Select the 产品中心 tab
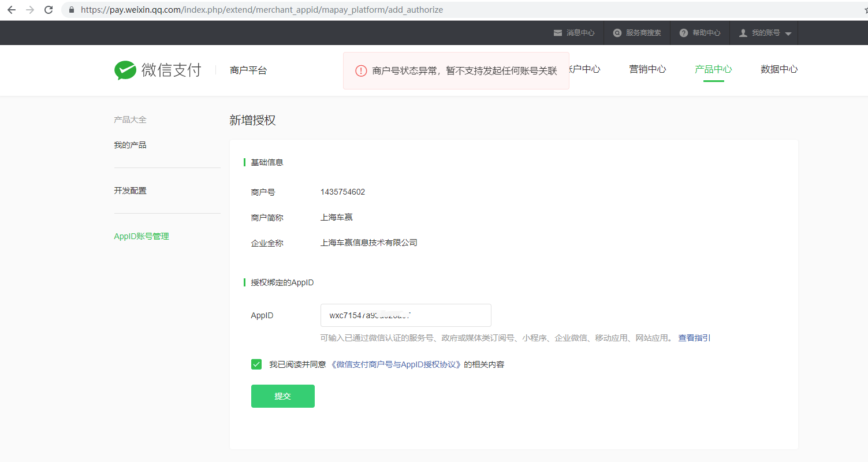The height and width of the screenshot is (462, 868). [713, 69]
